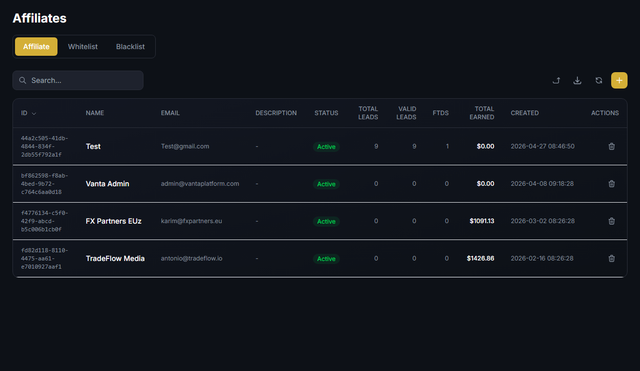Click the $1426.86 total earned value
The image size is (640, 371).
pyautogui.click(x=480, y=258)
